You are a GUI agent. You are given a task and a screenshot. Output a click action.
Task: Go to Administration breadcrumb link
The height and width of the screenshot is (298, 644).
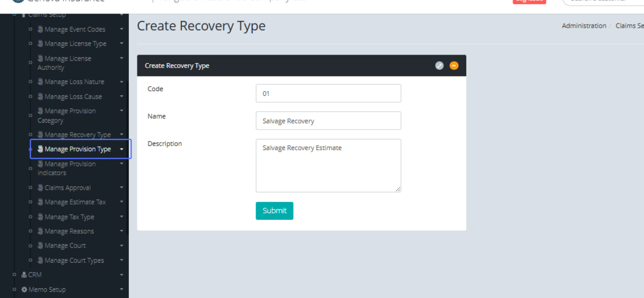[584, 26]
